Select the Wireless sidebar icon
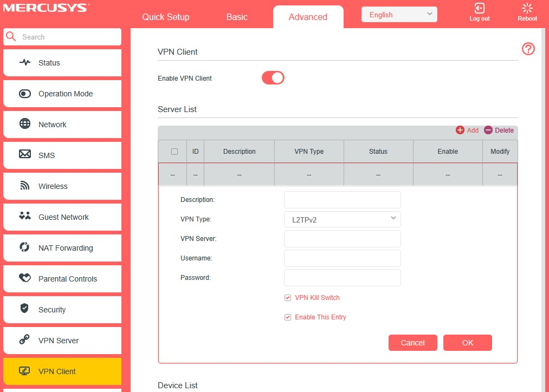Image resolution: width=549 pixels, height=392 pixels. tap(24, 186)
